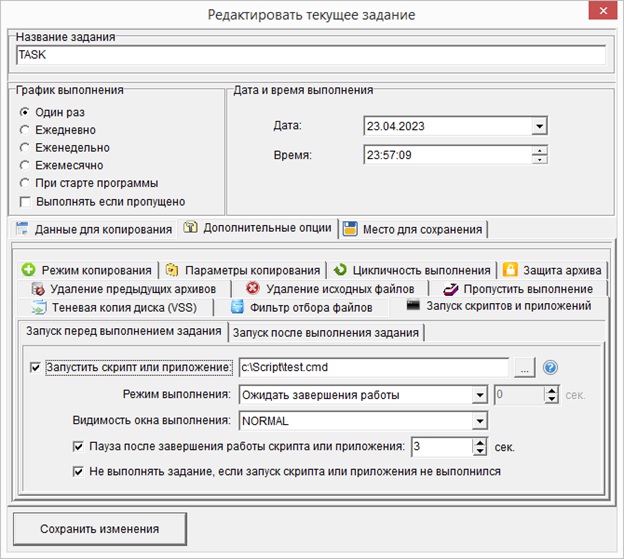Increase the Время spinner value
The height and width of the screenshot is (559, 624).
[x=540, y=151]
